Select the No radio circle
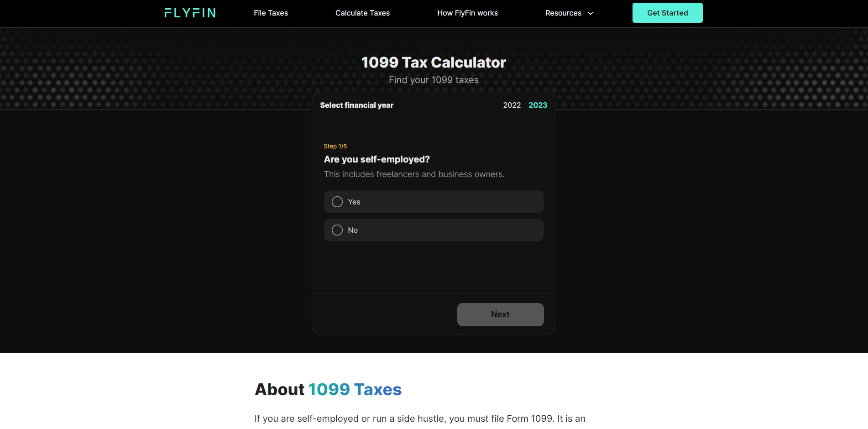This screenshot has width=868, height=429. click(337, 230)
